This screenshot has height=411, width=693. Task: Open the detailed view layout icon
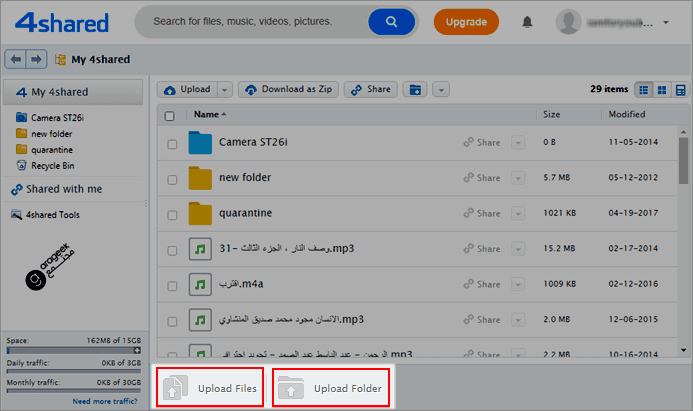point(680,90)
